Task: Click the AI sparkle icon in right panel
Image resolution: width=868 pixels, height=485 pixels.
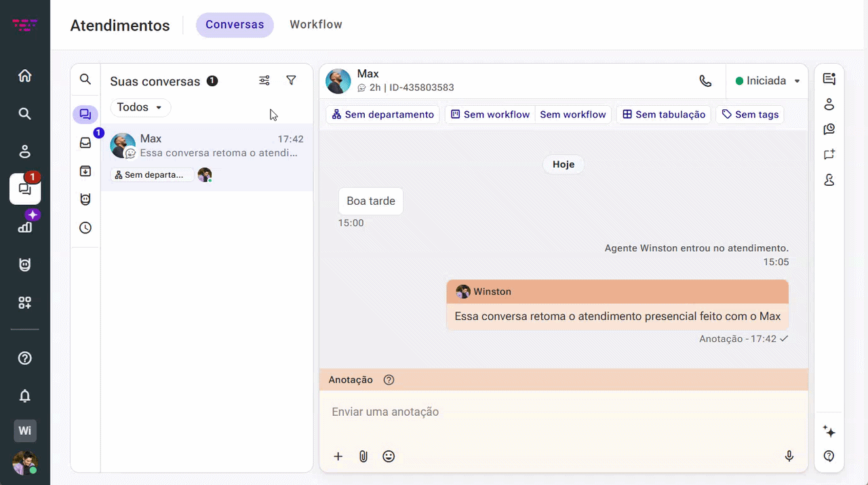Action: point(829,431)
